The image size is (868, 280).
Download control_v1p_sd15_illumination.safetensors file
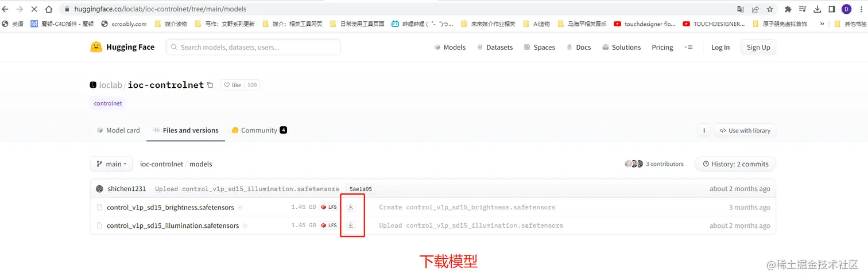pyautogui.click(x=351, y=225)
